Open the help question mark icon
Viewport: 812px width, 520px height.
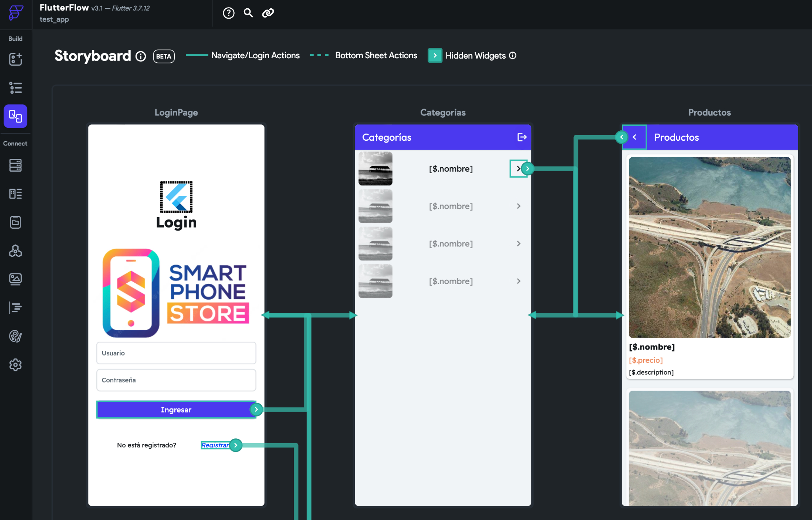(x=228, y=13)
